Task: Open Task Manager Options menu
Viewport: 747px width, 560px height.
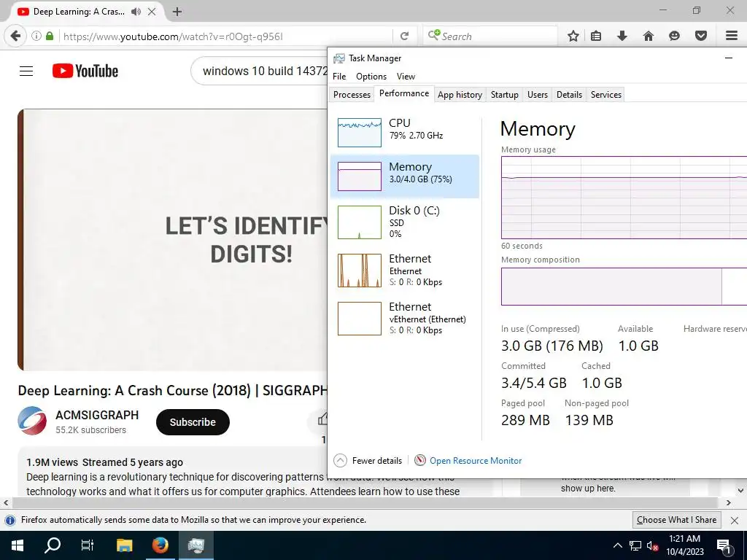Action: tap(371, 76)
